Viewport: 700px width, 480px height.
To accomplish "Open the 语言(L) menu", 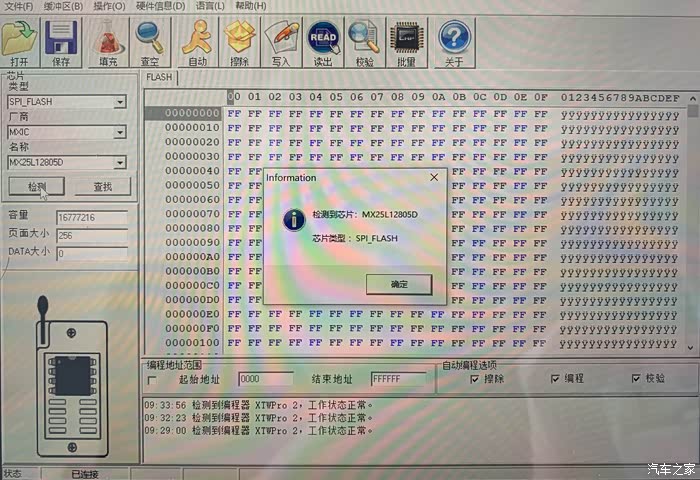I will coord(210,6).
